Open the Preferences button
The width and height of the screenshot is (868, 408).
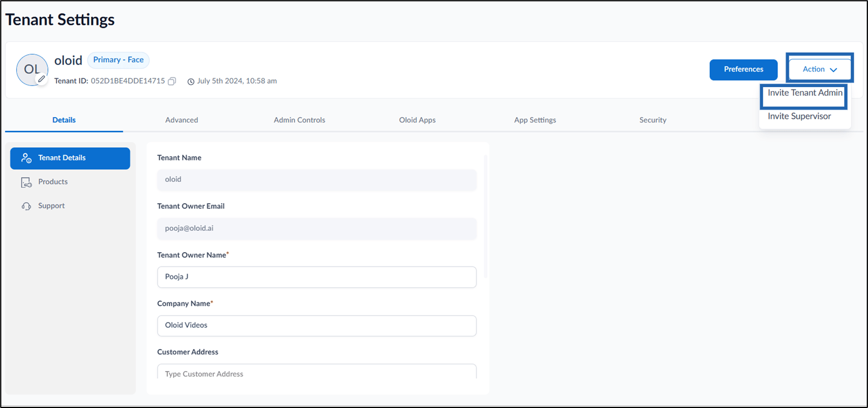743,69
